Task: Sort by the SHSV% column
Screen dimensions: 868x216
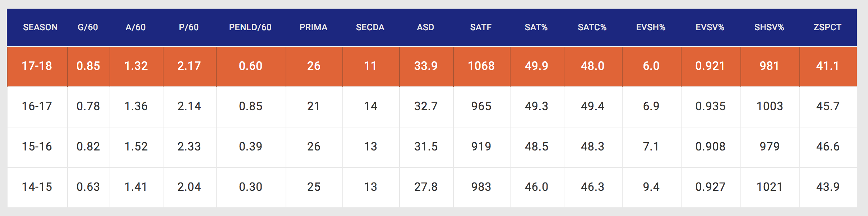Action: (770, 27)
